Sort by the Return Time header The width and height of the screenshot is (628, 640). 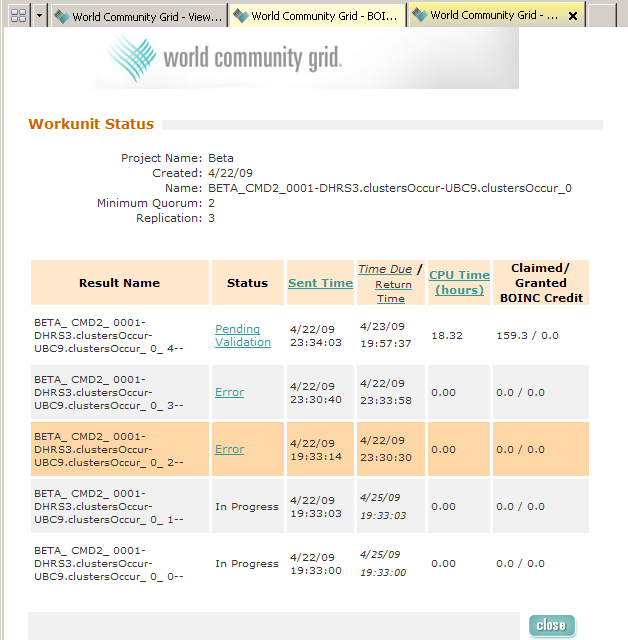[x=391, y=291]
